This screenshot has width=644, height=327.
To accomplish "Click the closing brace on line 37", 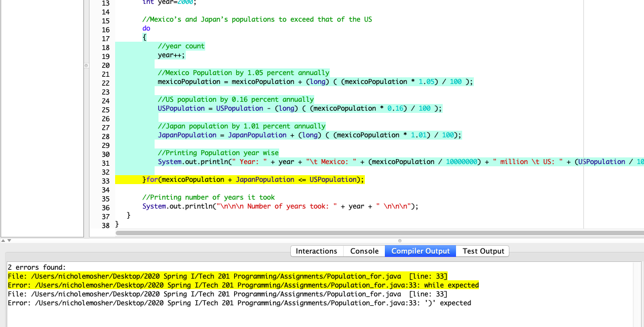I will [x=129, y=215].
